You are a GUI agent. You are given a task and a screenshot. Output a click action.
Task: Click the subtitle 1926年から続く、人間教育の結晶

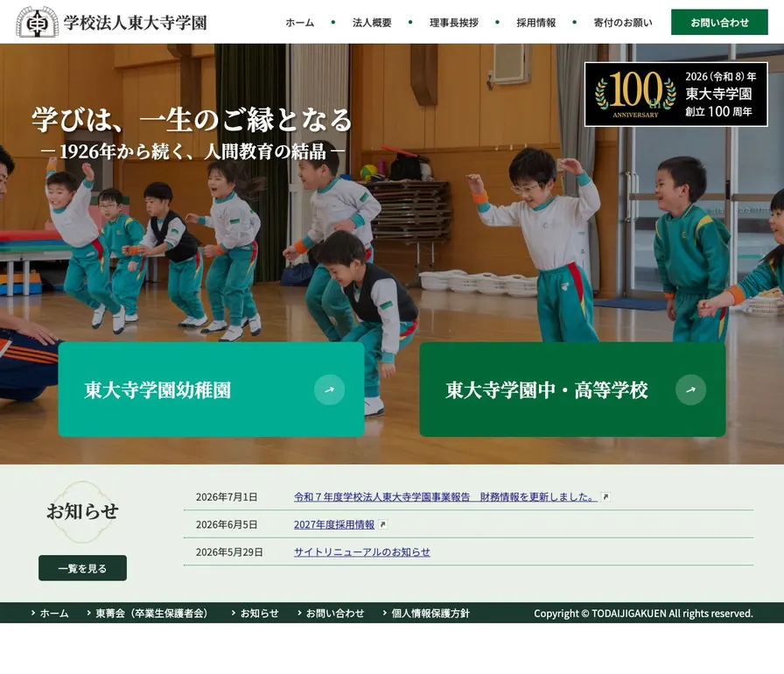pos(192,151)
